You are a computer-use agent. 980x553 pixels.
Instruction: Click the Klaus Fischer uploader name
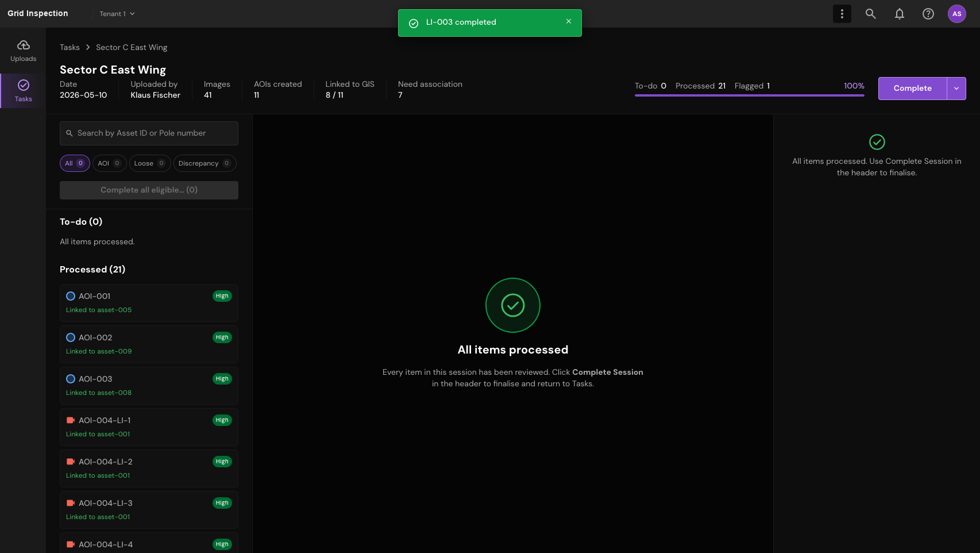coord(155,95)
